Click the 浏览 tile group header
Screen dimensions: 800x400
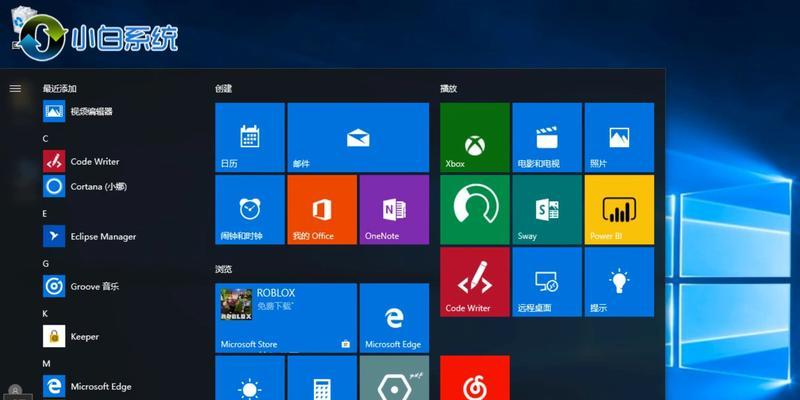coord(223,269)
